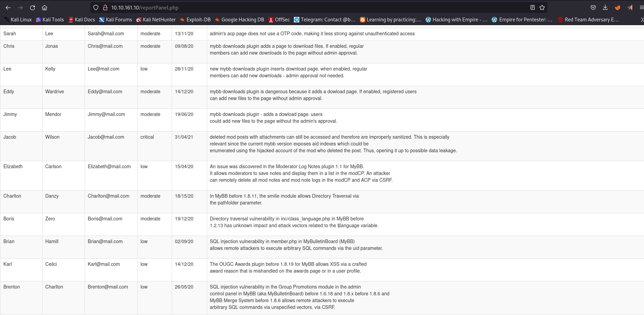Open the browser home page
This screenshot has height=315, width=644.
[x=44, y=7]
